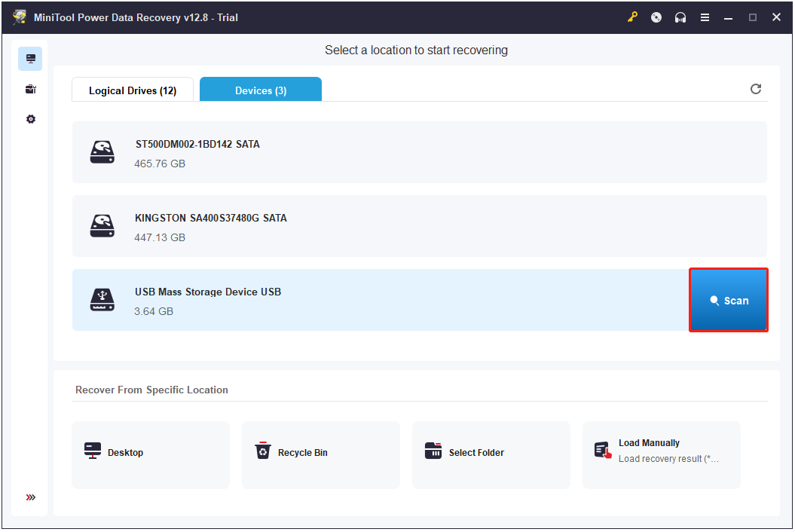Switch to the Devices tab

260,89
